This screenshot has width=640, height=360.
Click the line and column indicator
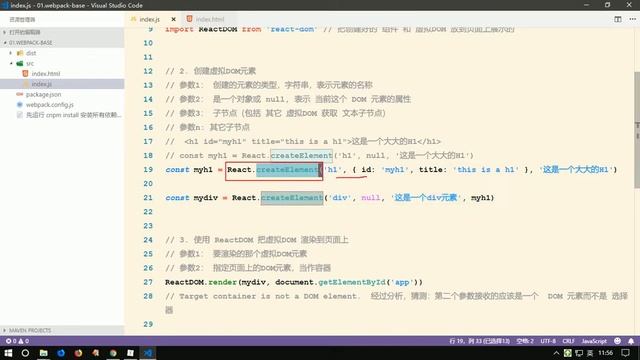tap(480, 341)
